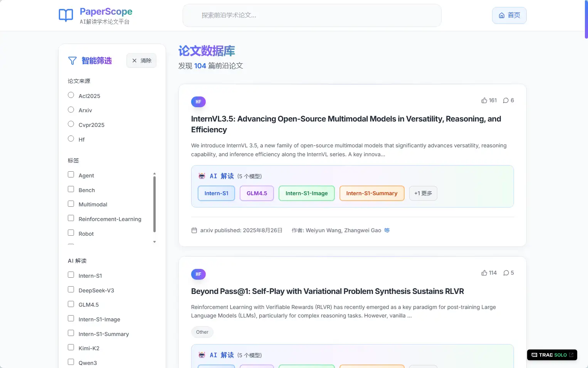Enable the GLM4.5 filter checkbox
Image resolution: width=588 pixels, height=368 pixels.
[71, 304]
